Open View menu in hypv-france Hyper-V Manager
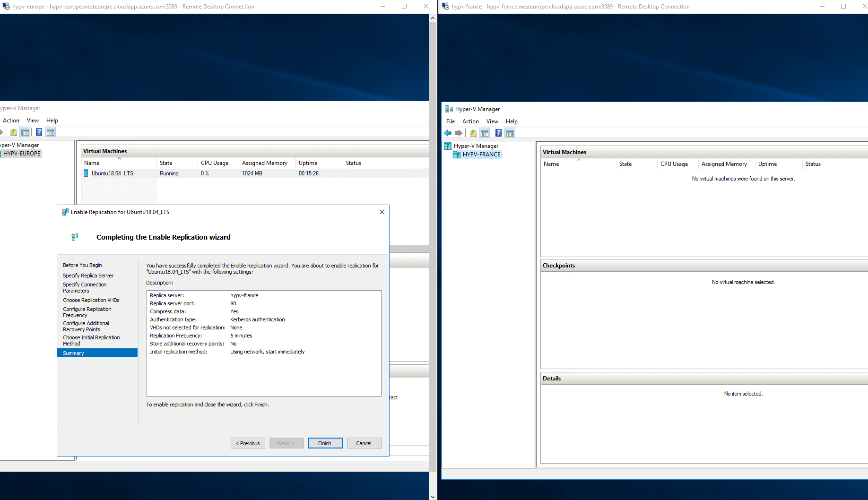Screen dimensions: 868x500 coord(492,121)
